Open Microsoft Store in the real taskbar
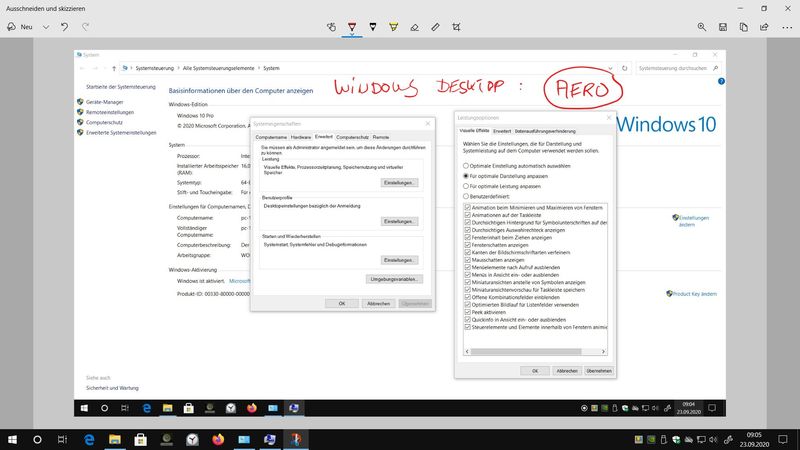This screenshot has height=450, width=800. pos(141,439)
